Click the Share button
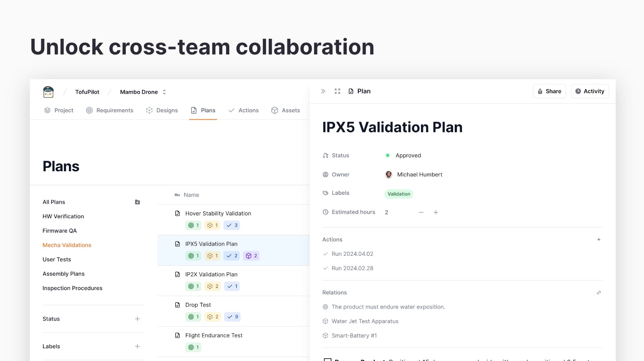Image resolution: width=644 pixels, height=361 pixels. (550, 91)
